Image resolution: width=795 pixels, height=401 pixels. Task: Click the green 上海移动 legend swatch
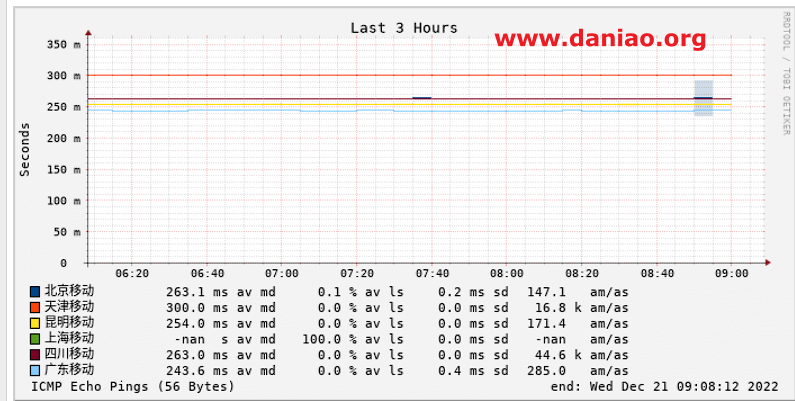35,339
